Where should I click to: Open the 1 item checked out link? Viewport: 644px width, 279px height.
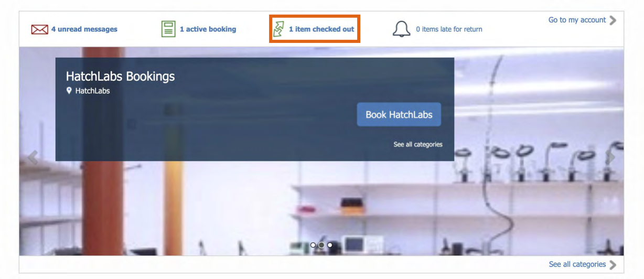(x=321, y=29)
